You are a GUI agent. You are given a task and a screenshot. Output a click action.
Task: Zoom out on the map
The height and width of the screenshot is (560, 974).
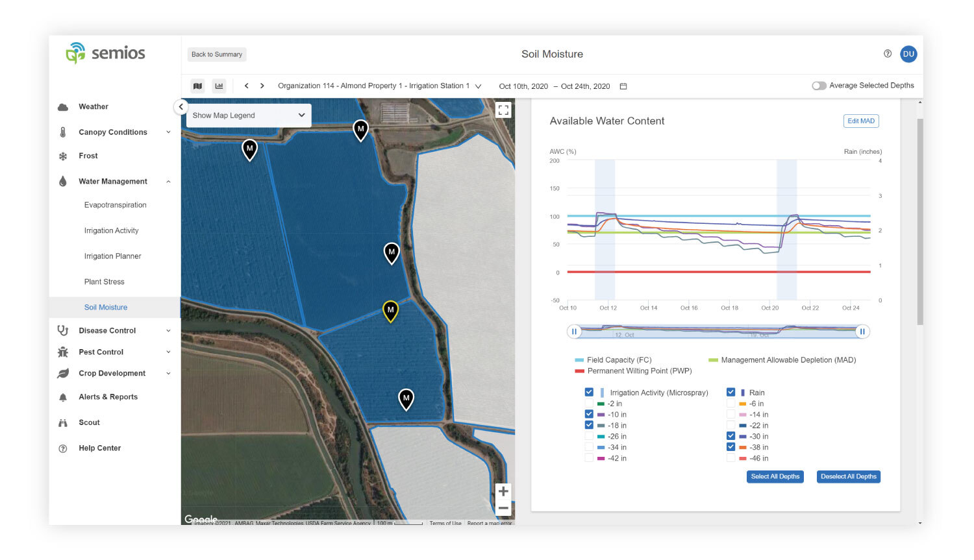[x=503, y=508]
